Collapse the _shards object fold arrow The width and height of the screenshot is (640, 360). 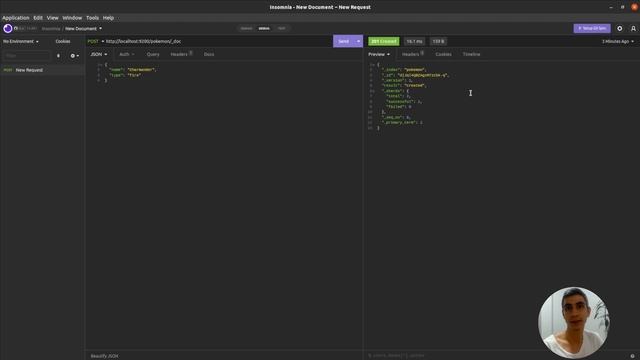pos(374,91)
